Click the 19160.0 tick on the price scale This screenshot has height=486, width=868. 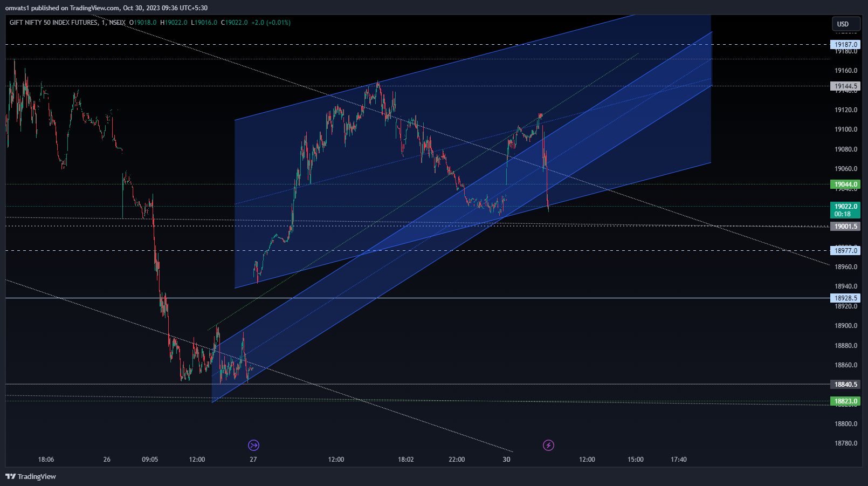pos(846,71)
